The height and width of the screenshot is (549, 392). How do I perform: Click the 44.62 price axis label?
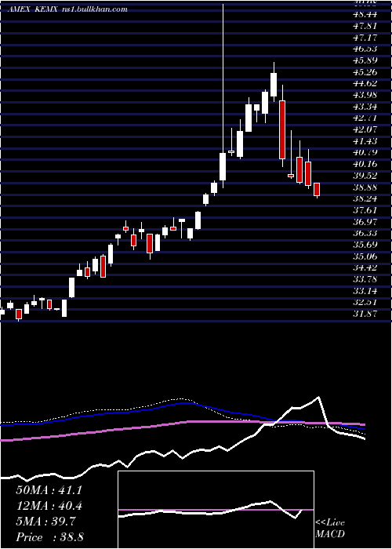[x=365, y=83]
